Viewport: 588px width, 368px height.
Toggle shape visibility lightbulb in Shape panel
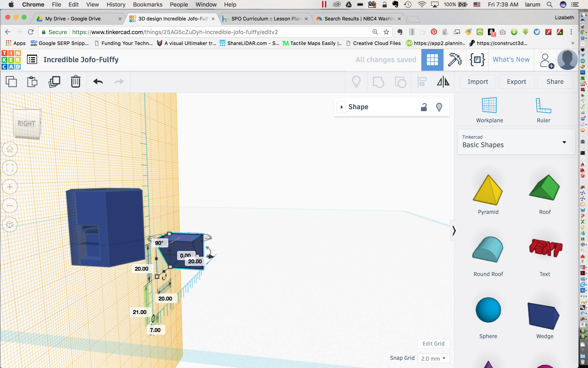(x=439, y=107)
